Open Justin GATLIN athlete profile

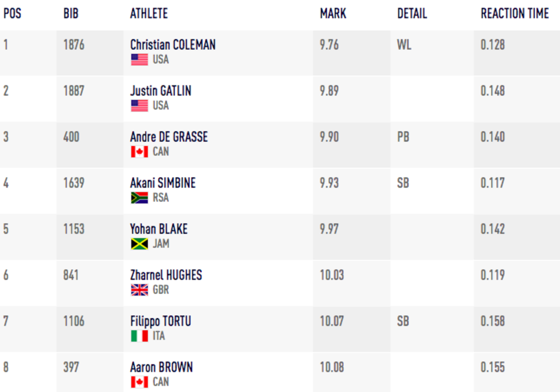160,91
